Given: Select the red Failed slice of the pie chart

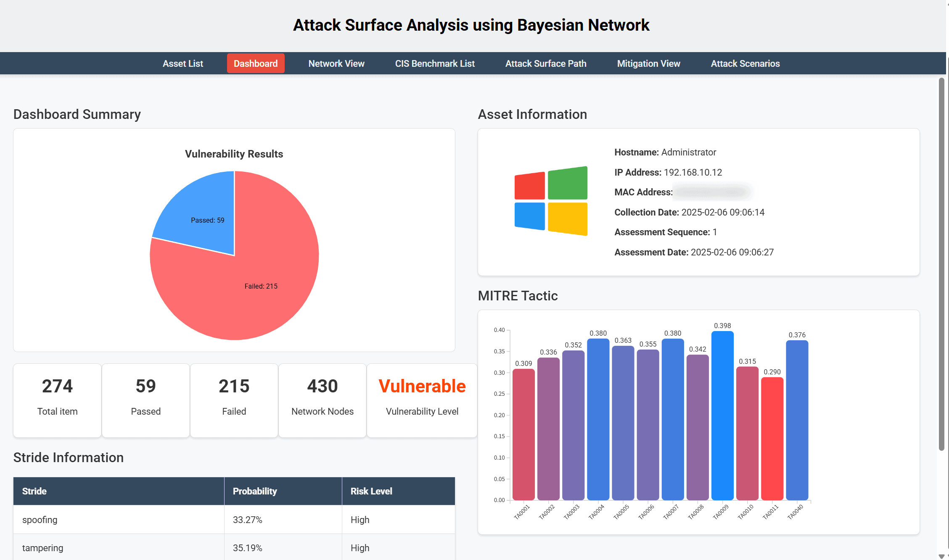Looking at the screenshot, I should pos(261,286).
